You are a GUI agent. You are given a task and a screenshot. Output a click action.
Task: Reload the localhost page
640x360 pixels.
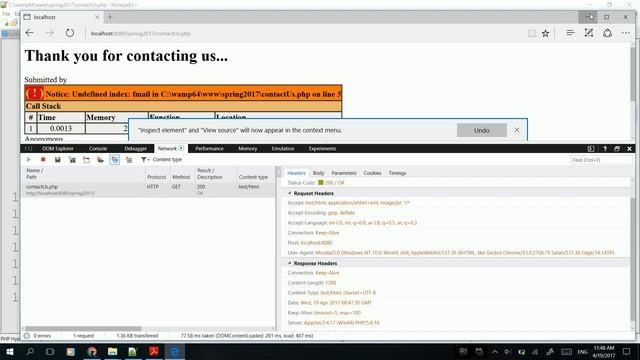[x=70, y=33]
